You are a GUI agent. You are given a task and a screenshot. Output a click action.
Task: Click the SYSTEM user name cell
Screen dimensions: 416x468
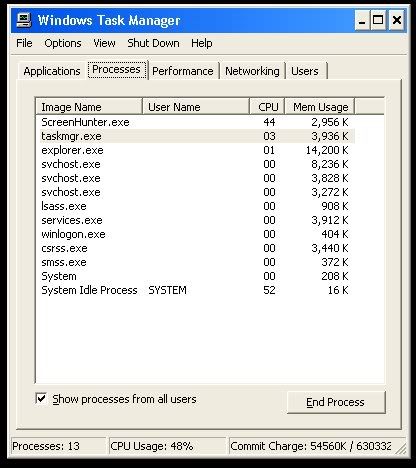(x=167, y=290)
